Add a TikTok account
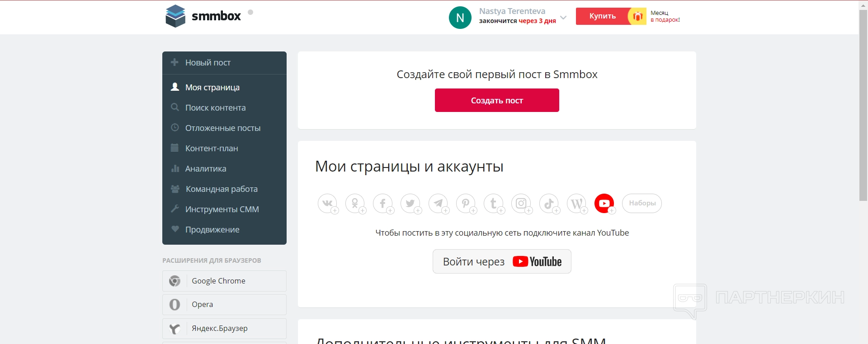Viewport: 868px width, 344px height. [x=549, y=204]
